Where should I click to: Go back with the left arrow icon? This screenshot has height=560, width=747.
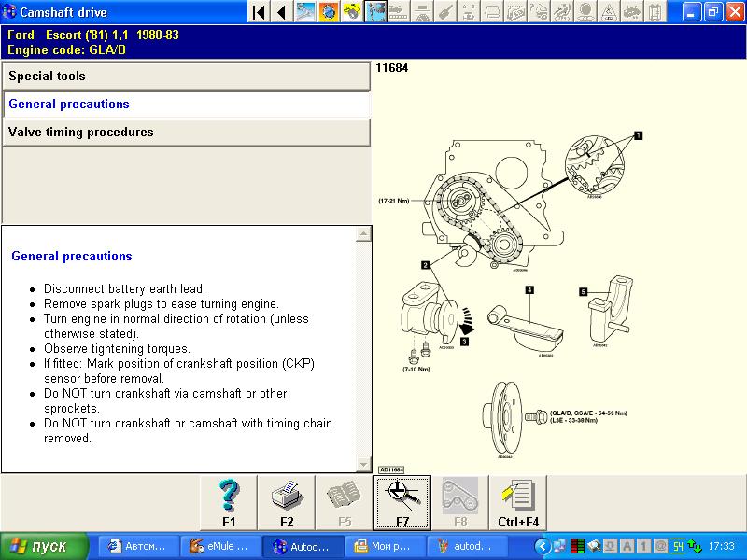(282, 12)
